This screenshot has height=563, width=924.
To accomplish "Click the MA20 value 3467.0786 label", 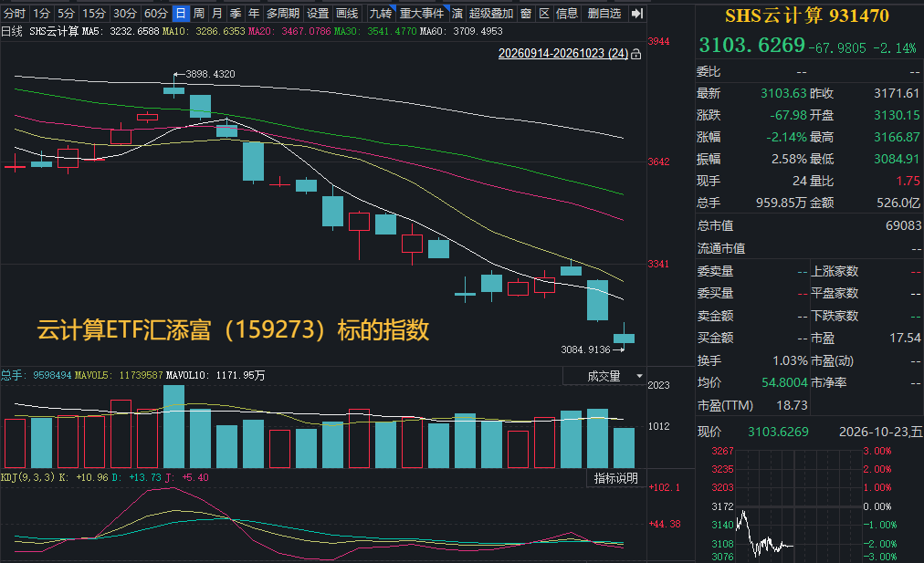I will coord(290,31).
